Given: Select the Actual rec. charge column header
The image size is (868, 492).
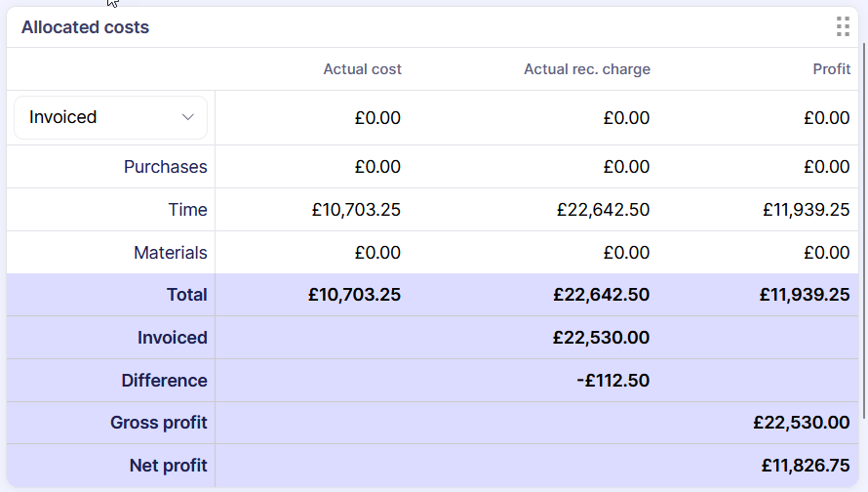Looking at the screenshot, I should click(x=586, y=69).
